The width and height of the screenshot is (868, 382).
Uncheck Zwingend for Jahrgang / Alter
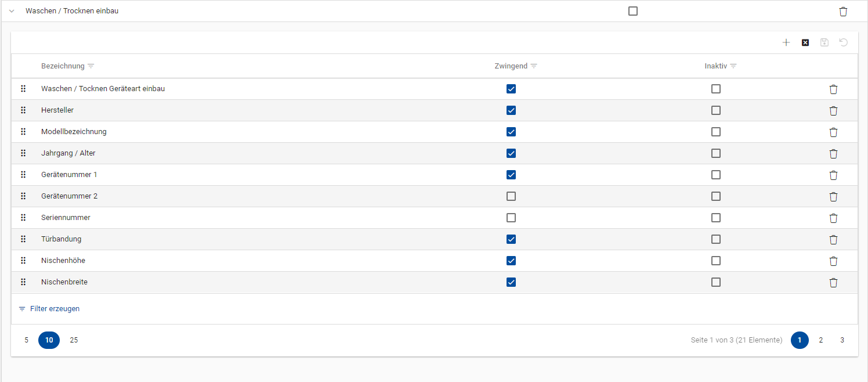click(511, 153)
